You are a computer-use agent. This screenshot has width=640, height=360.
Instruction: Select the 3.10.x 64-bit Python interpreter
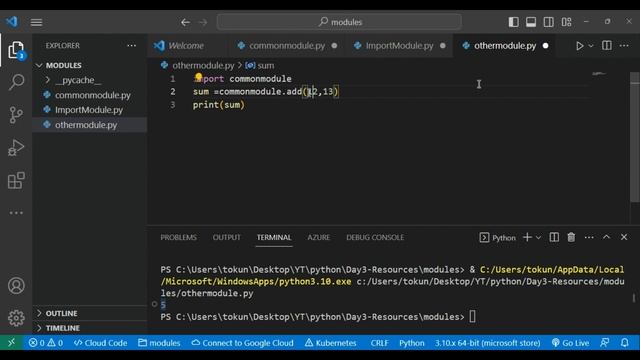point(487,343)
